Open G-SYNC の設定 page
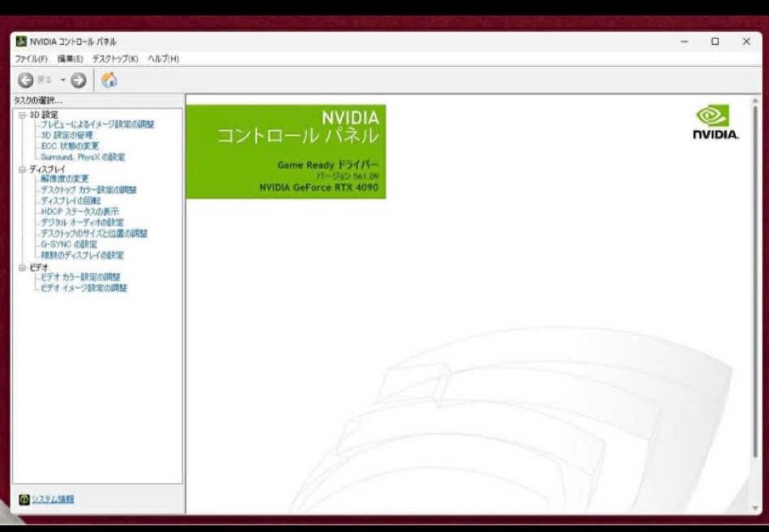The width and height of the screenshot is (769, 532). [x=69, y=244]
